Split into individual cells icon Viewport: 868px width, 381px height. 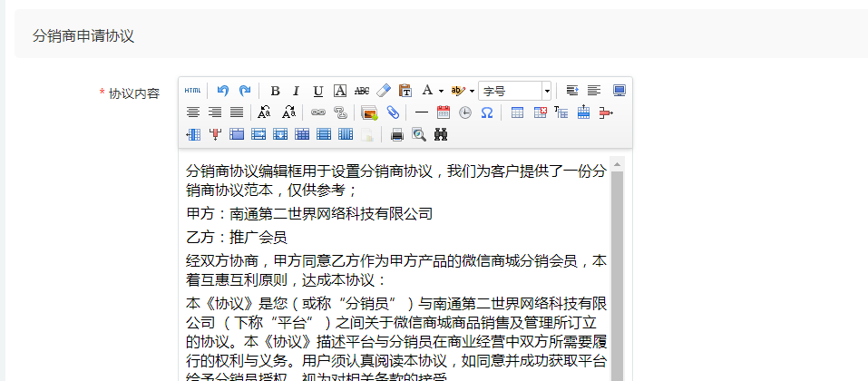[x=302, y=134]
